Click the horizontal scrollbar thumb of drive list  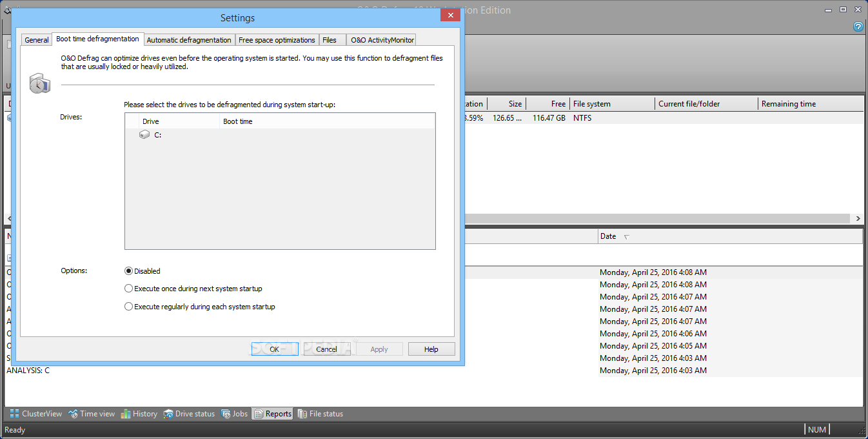pyautogui.click(x=657, y=219)
